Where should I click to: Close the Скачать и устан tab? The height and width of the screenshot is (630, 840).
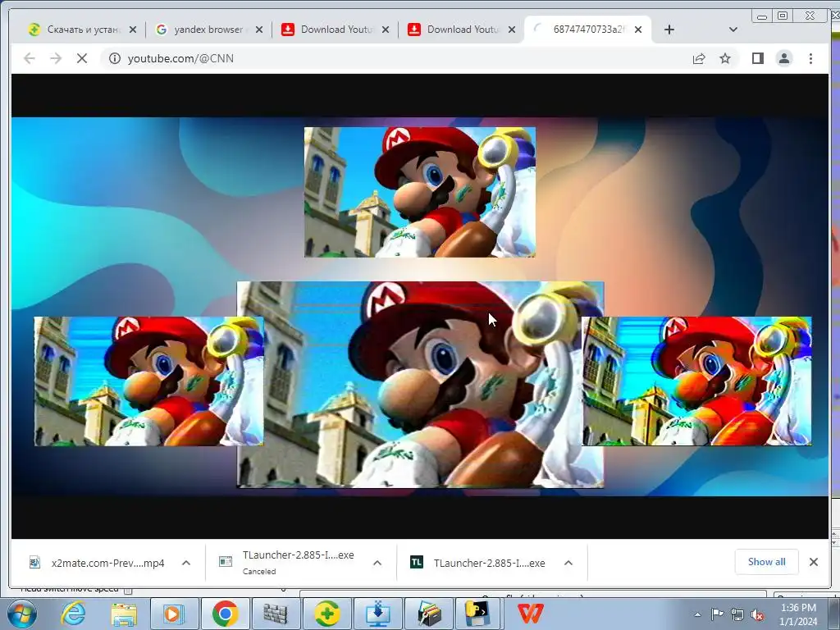pos(133,30)
